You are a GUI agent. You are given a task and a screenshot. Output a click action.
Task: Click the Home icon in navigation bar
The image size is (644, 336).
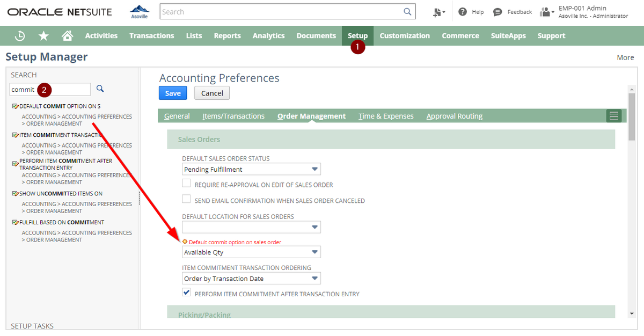pos(67,35)
